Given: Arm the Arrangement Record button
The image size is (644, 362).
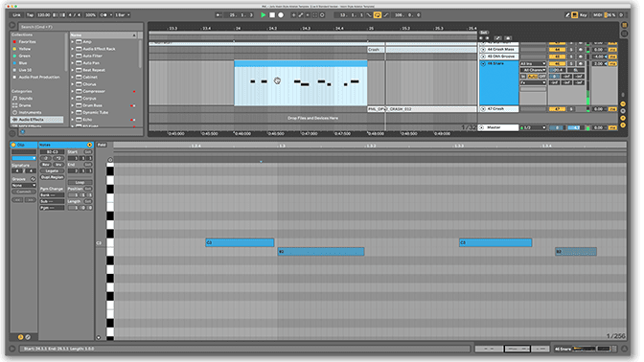Looking at the screenshot, I should point(281,14).
